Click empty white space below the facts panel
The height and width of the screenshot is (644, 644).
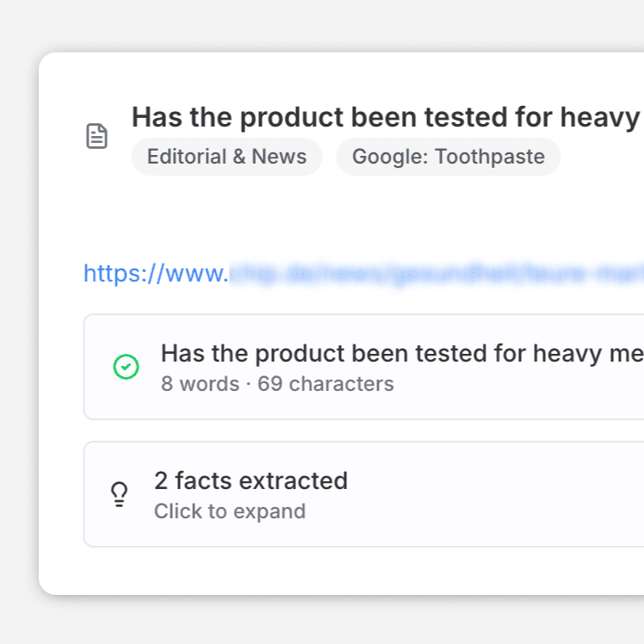[x=344, y=570]
